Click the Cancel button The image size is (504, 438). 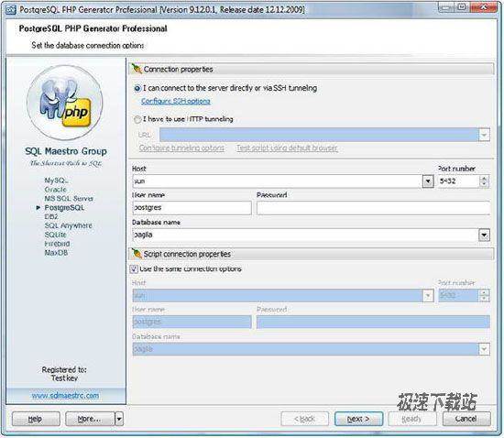click(466, 419)
